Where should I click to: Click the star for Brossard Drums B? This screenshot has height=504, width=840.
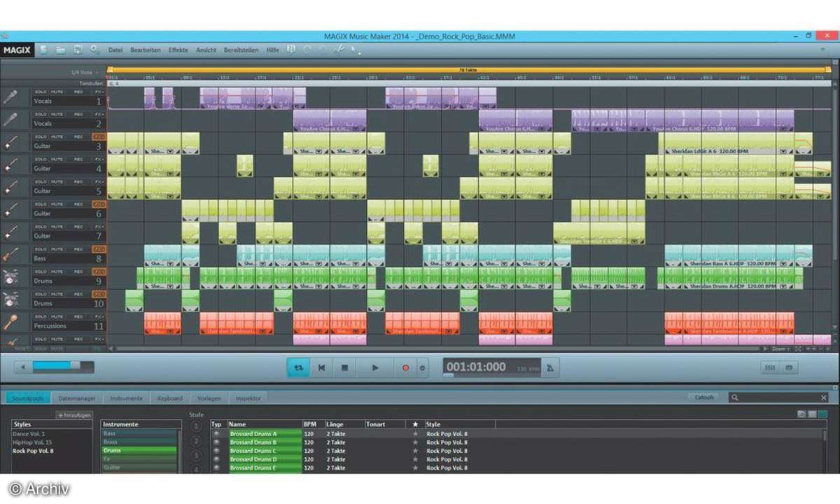pos(415,442)
